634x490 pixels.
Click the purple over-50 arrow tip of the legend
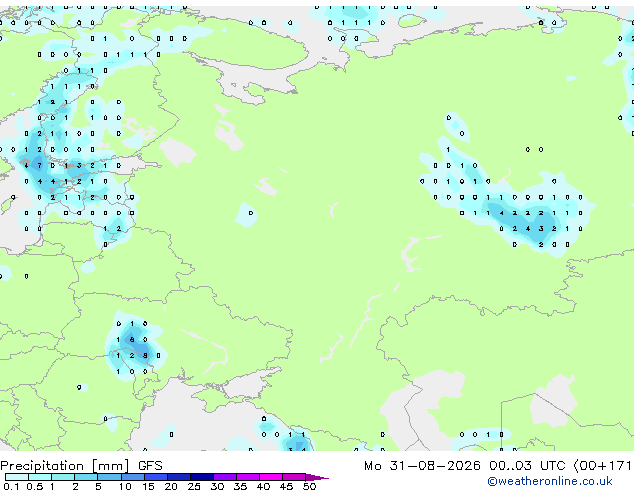point(317,477)
